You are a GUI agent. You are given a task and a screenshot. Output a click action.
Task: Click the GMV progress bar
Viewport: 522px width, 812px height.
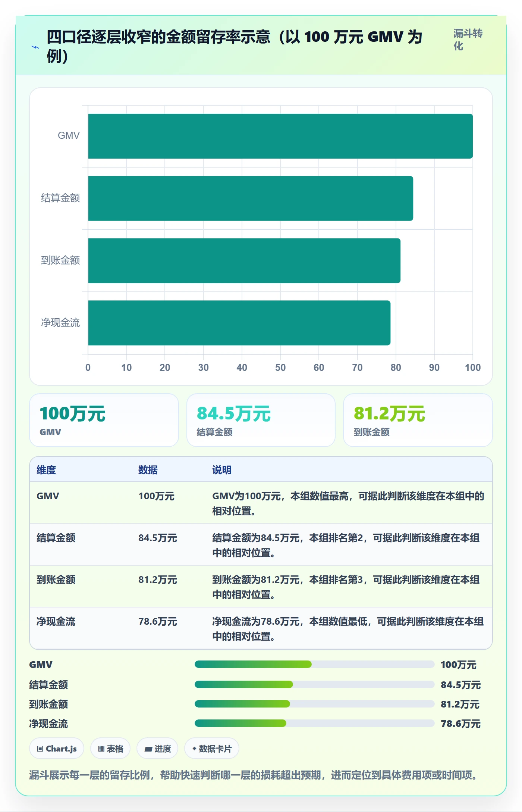click(x=315, y=664)
